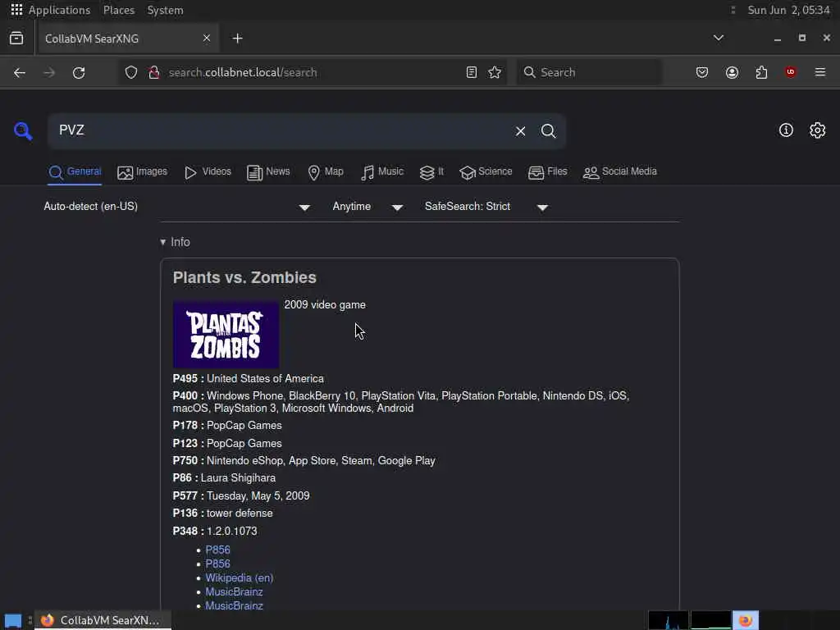
Task: Open the second P856 link
Action: (x=217, y=564)
